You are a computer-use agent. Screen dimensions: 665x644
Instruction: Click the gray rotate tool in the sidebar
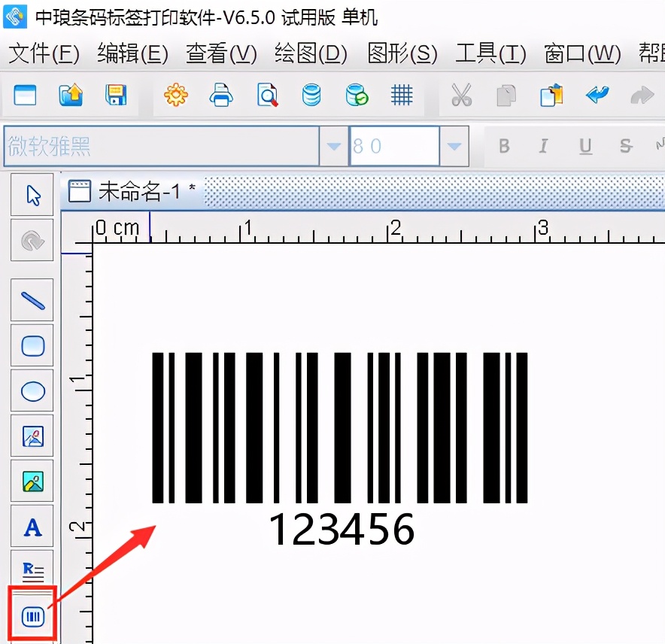[32, 240]
